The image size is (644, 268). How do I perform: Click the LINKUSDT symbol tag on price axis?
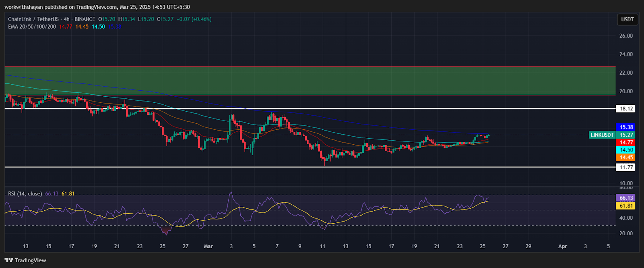tap(602, 135)
